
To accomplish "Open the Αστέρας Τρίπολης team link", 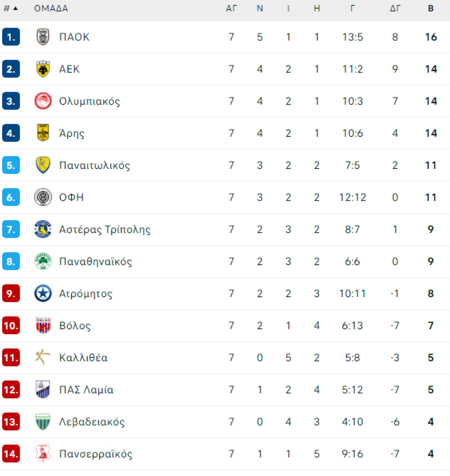I will point(105,230).
